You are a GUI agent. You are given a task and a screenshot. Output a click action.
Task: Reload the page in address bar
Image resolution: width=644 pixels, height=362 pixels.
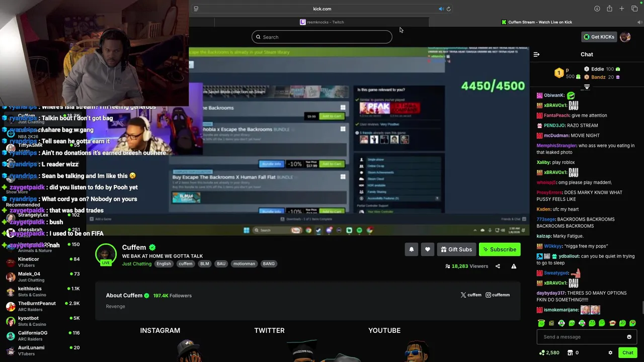click(448, 9)
